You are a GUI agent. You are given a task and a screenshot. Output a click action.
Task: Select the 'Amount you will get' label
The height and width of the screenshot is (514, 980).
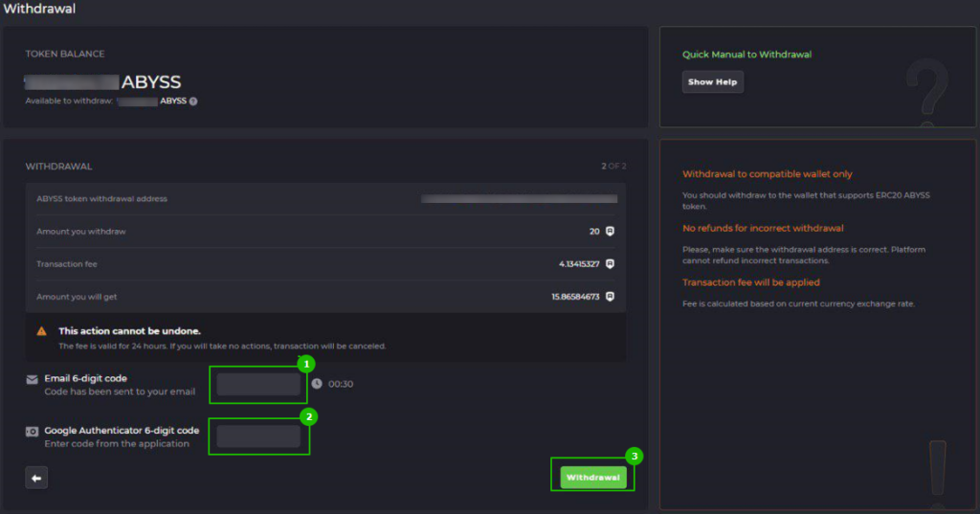coord(77,297)
